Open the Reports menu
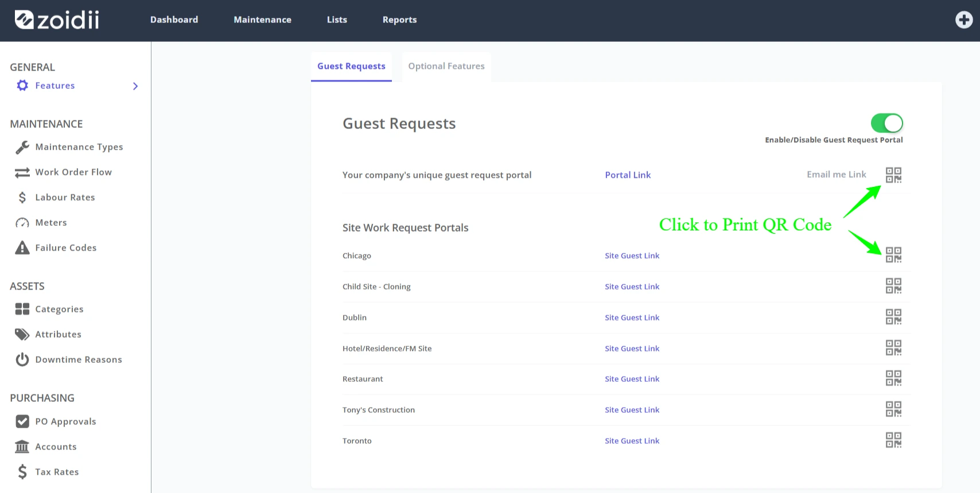 pos(399,20)
